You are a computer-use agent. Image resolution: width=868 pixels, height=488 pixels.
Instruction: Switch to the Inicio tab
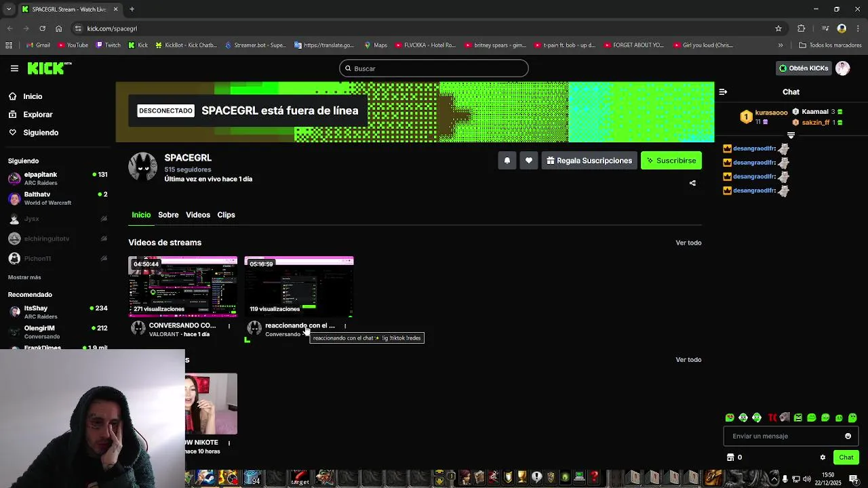141,215
